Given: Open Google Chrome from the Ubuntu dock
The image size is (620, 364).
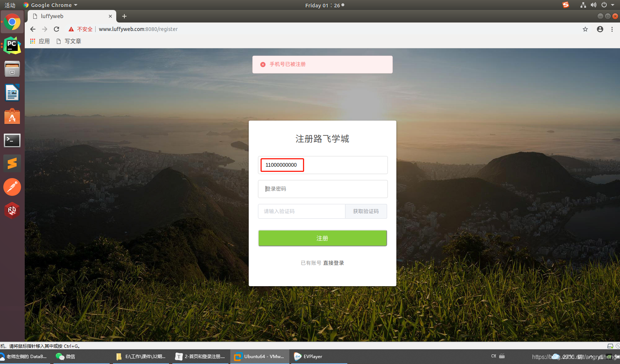Looking at the screenshot, I should tap(12, 22).
